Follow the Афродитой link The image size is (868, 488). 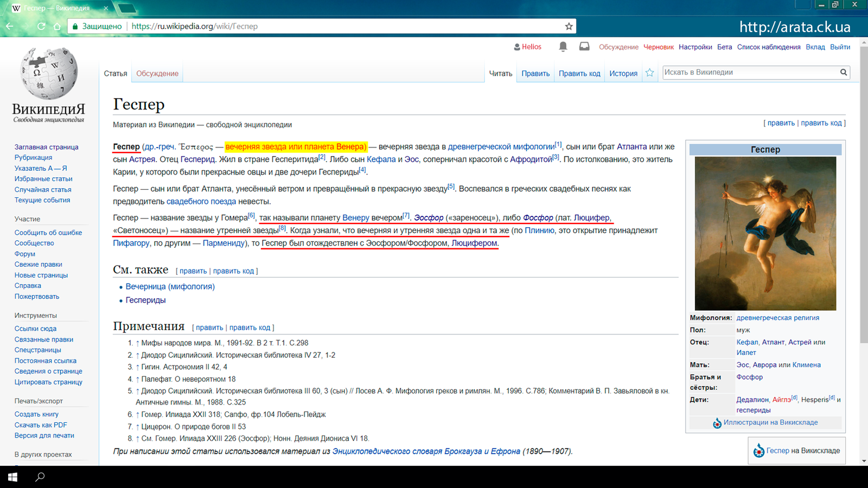point(531,159)
